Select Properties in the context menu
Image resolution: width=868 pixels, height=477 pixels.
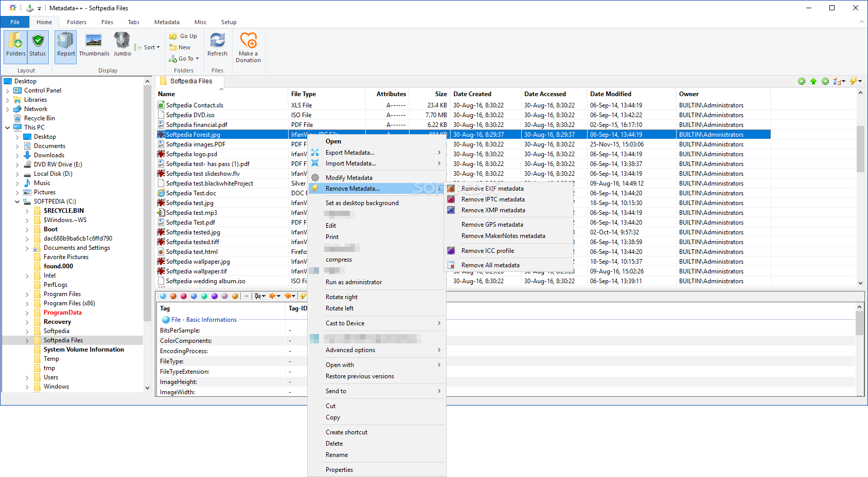point(376,470)
